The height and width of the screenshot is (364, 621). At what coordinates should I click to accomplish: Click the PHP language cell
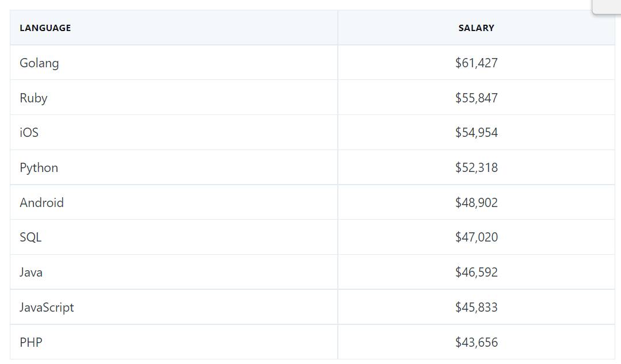click(174, 342)
